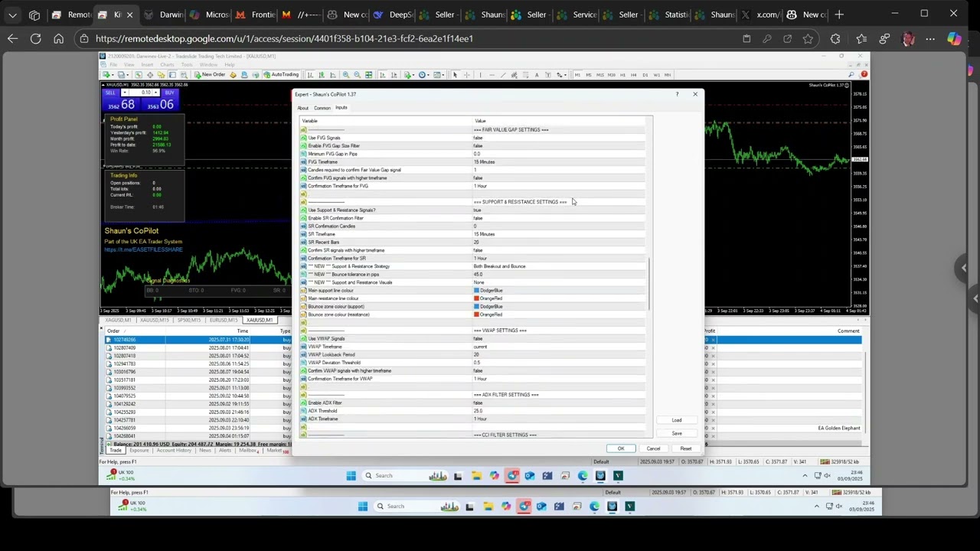Select Confirm FVG signals with higher timeframe value
Image resolution: width=980 pixels, height=551 pixels.
tap(478, 178)
